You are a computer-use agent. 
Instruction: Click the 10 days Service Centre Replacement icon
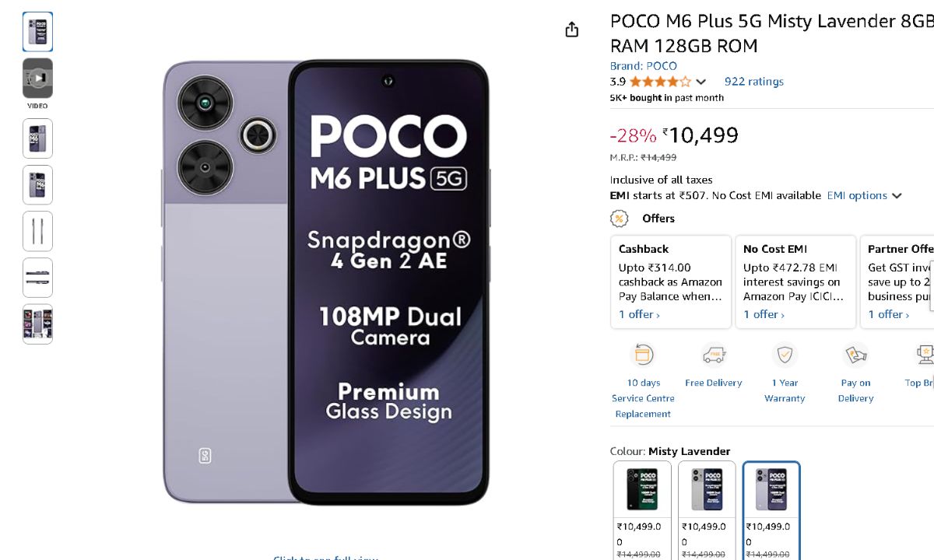(643, 355)
